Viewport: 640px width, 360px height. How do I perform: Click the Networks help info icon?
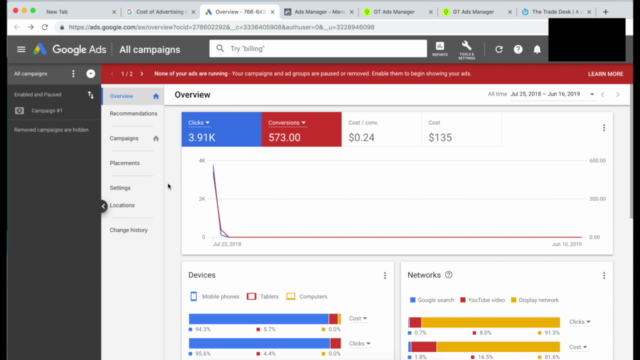(449, 275)
